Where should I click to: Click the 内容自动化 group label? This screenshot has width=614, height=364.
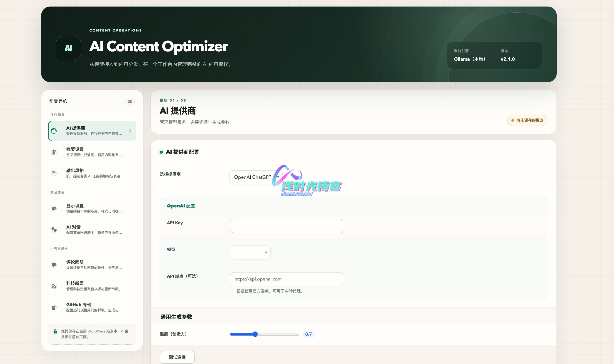coord(59,249)
